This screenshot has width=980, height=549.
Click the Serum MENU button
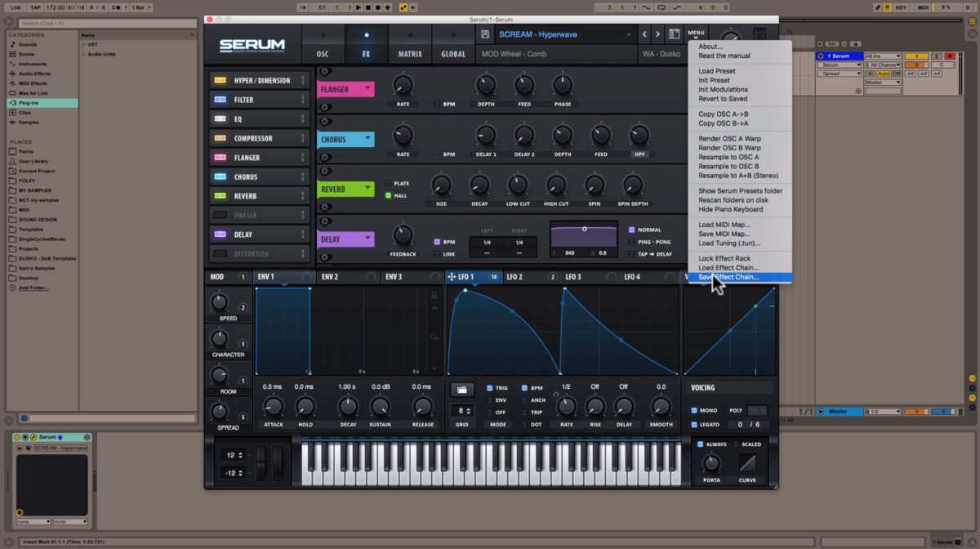(696, 33)
